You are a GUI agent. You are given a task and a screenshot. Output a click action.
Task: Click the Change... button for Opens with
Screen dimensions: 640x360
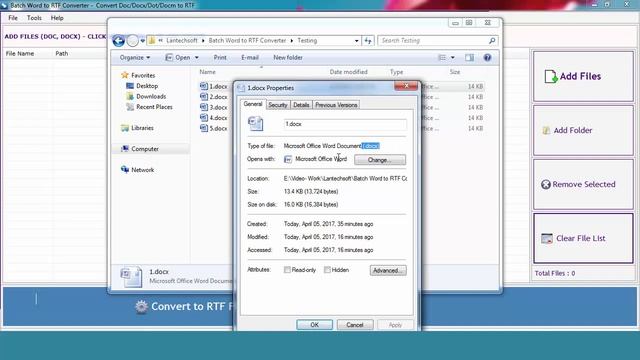pyautogui.click(x=380, y=160)
